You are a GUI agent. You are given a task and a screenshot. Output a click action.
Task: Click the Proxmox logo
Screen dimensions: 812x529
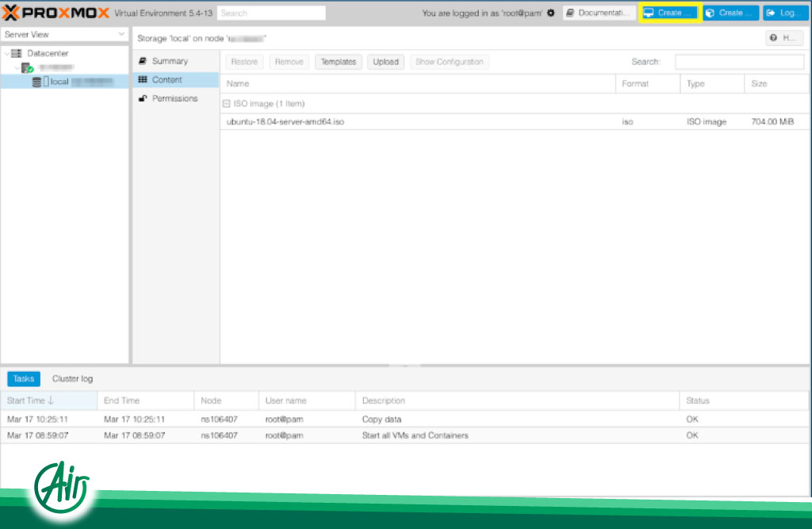point(56,13)
